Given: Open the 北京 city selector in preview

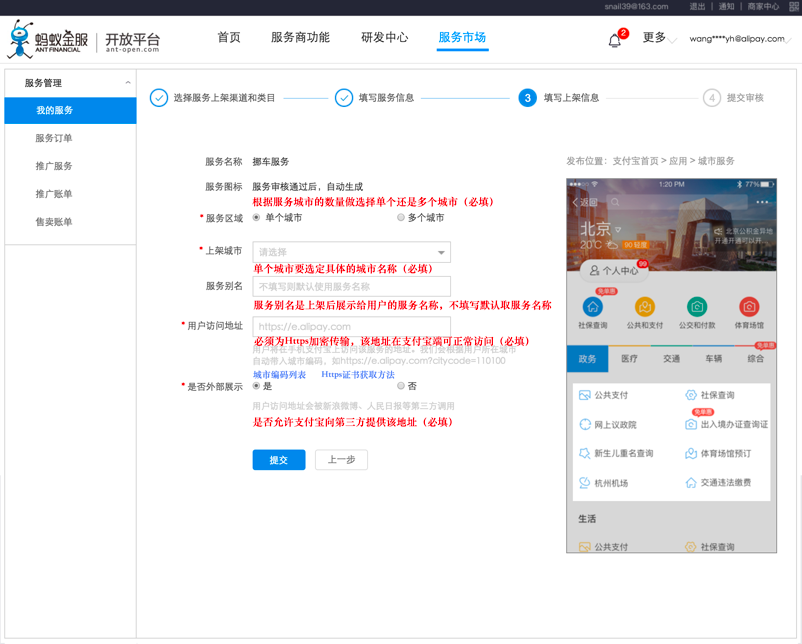Looking at the screenshot, I should point(600,229).
